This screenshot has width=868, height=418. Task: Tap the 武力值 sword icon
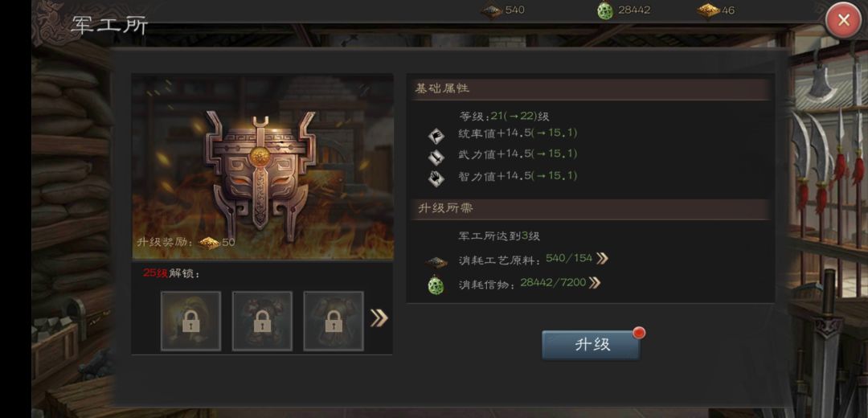436,158
